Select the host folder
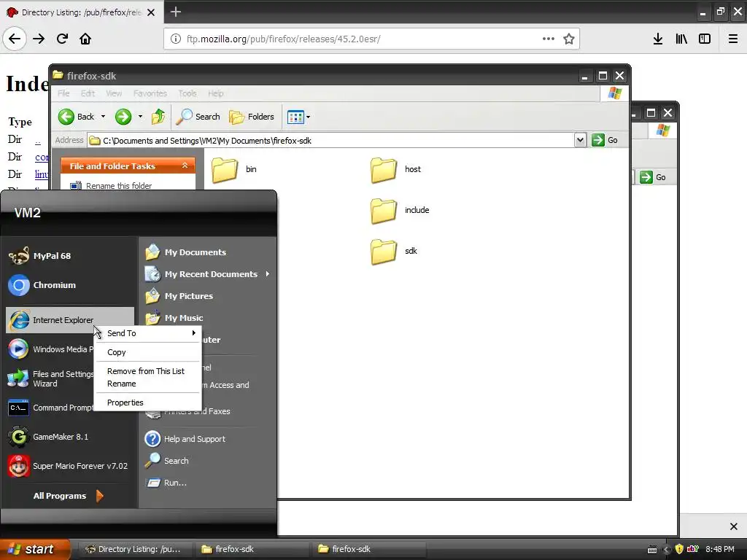 tap(395, 169)
